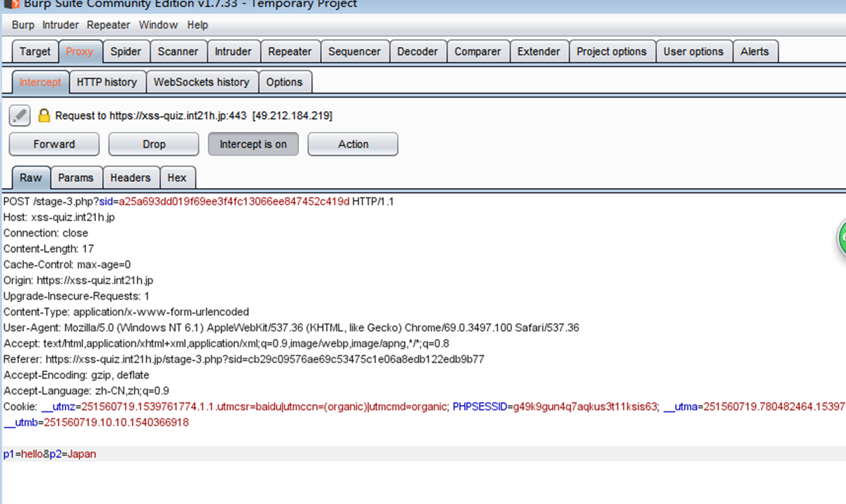Click the Connection: close header line
Screen dimensions: 846x504
click(45, 233)
